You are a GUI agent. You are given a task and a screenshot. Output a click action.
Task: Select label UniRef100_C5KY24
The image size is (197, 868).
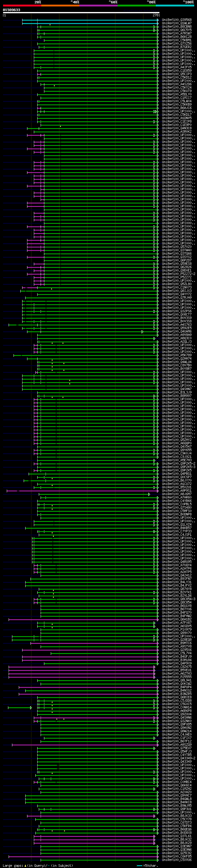pyautogui.click(x=177, y=88)
